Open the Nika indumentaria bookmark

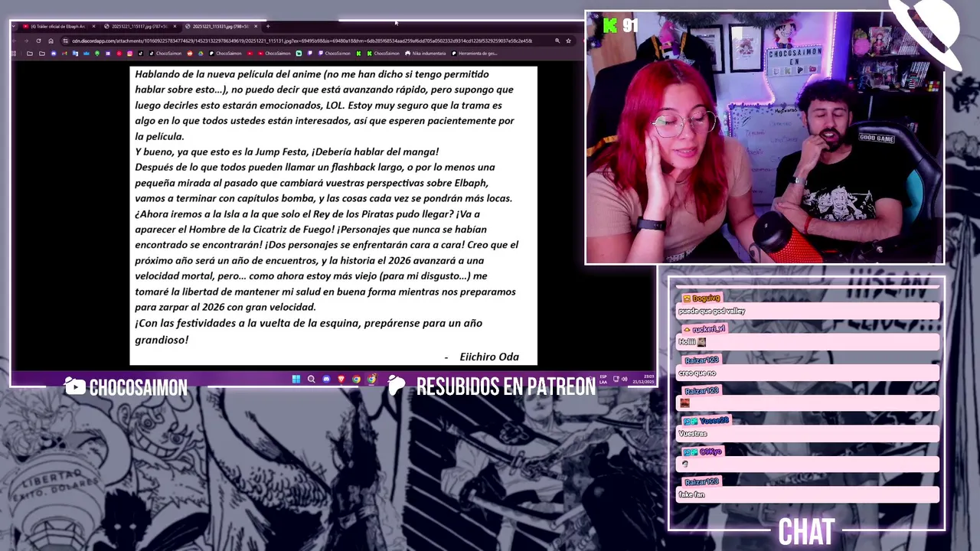(425, 54)
